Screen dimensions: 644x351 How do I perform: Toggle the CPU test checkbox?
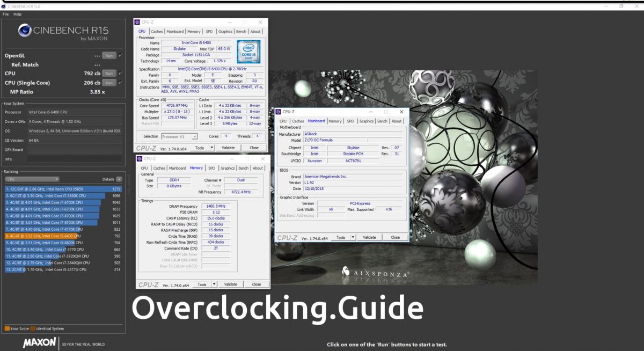tap(120, 74)
